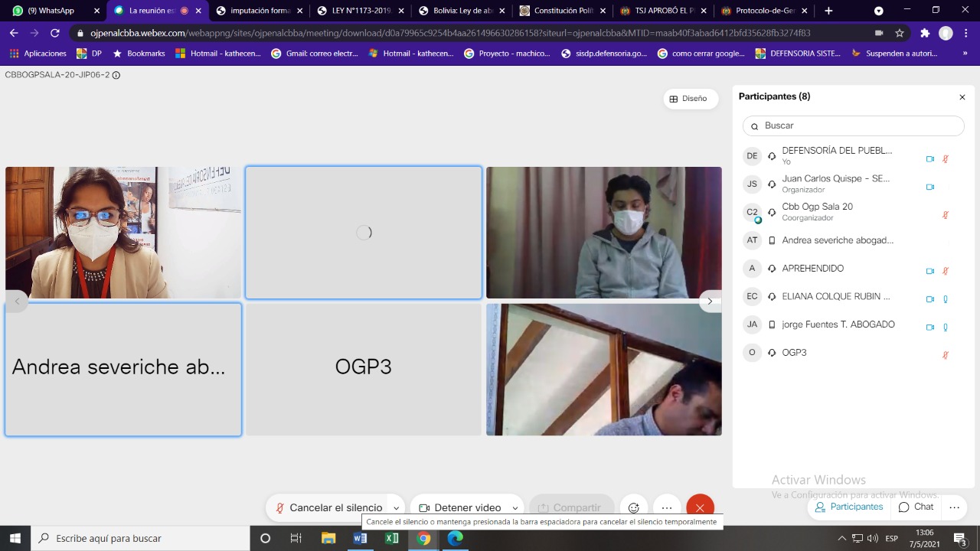Select Andrea severiche abogad... participant
The height and width of the screenshot is (551, 980).
click(x=853, y=240)
